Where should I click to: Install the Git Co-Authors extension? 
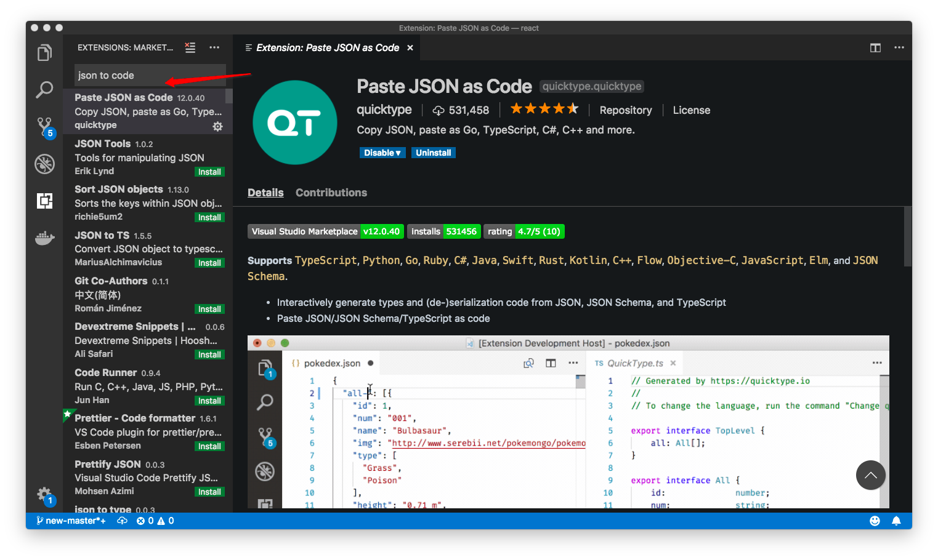coord(209,309)
